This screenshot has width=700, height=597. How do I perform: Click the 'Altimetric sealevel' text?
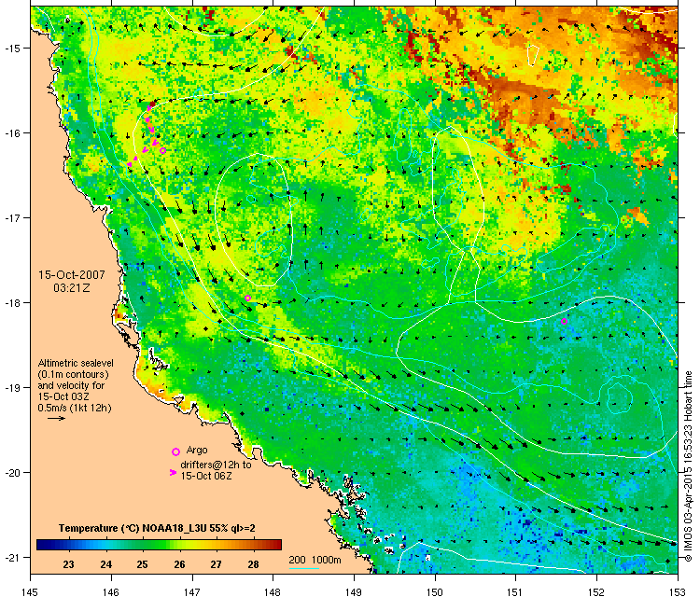coord(76,363)
